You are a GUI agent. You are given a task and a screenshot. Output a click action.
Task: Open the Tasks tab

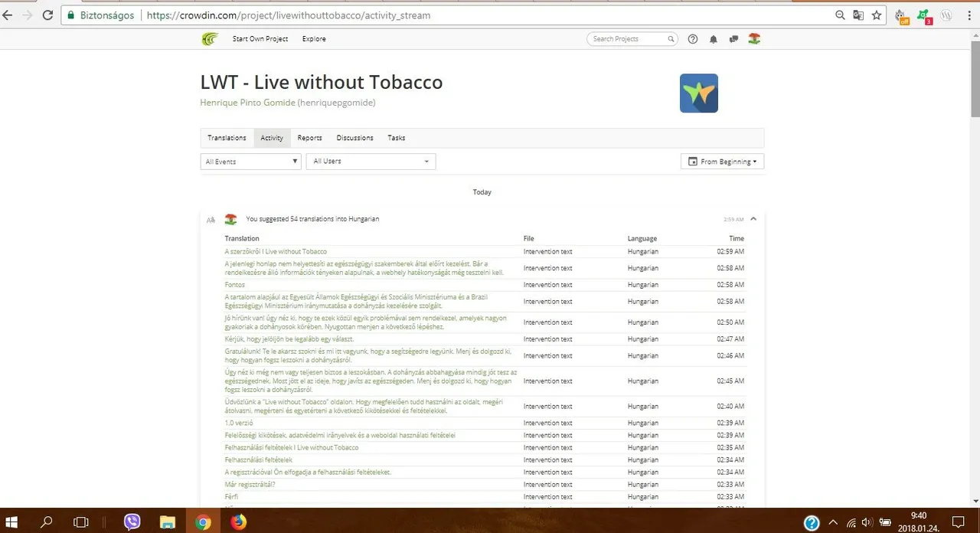(x=397, y=138)
